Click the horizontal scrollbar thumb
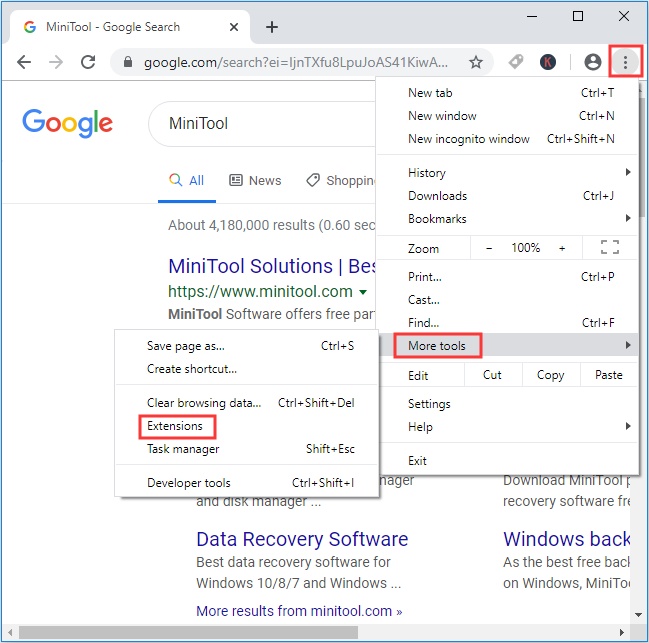Screen dimensions: 649x643 click(x=188, y=632)
